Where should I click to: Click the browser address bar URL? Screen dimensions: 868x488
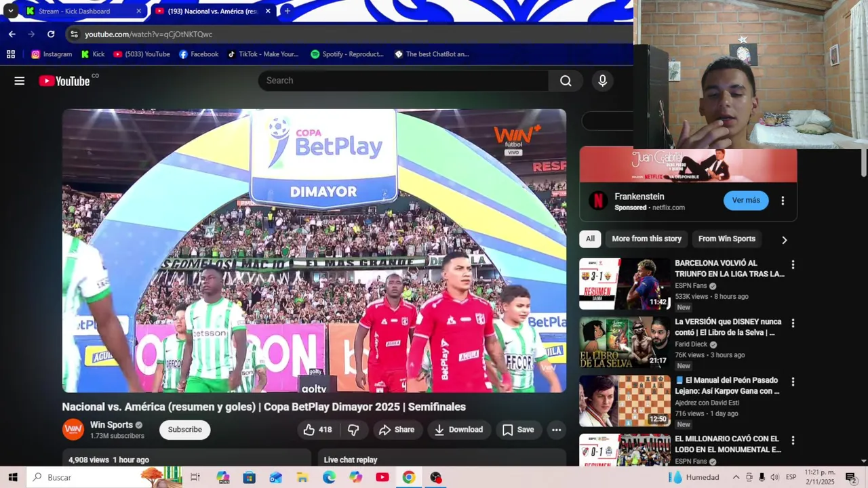[x=149, y=34]
